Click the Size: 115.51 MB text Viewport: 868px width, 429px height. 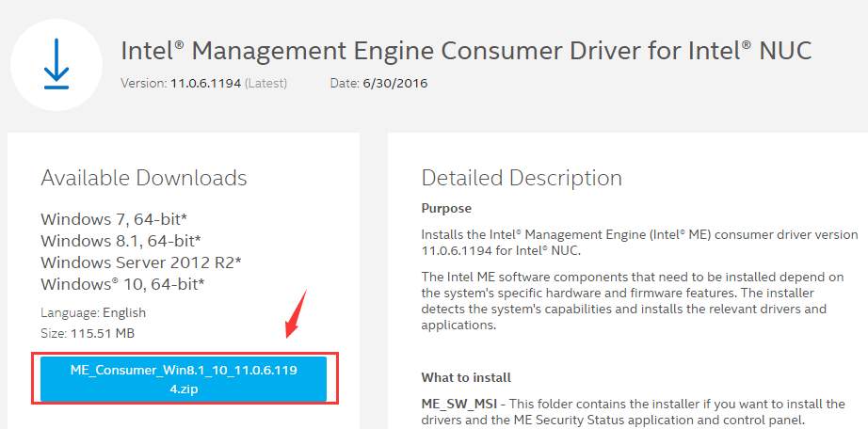click(x=87, y=332)
